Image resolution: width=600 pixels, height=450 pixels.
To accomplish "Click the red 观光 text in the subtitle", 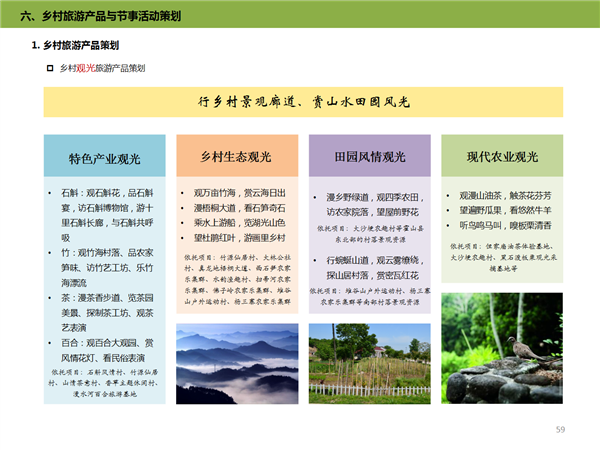I will point(85,68).
